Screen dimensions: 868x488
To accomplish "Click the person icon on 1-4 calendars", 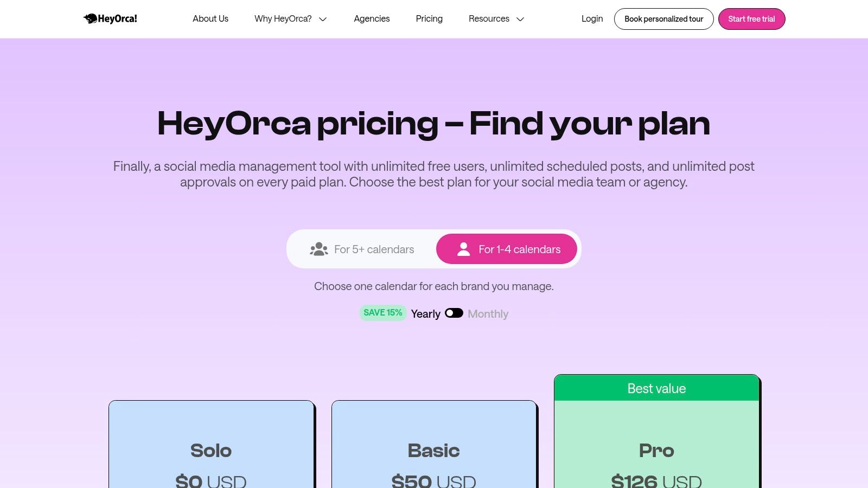I will (464, 249).
